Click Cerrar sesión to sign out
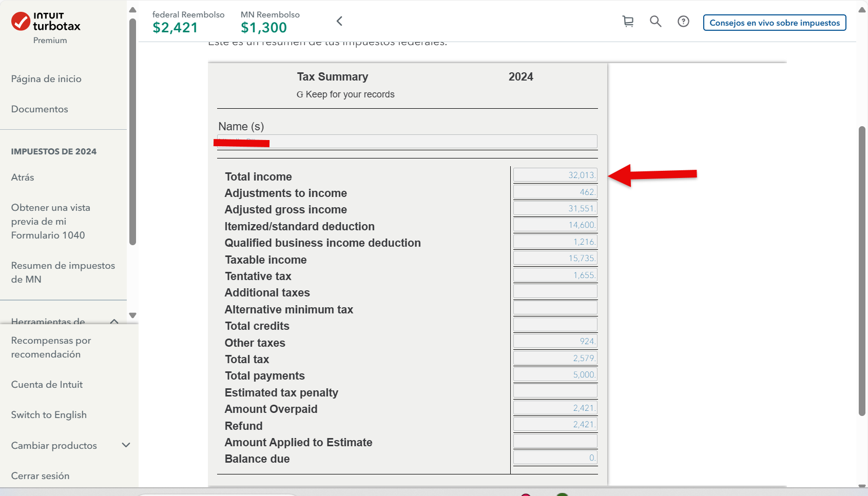Viewport: 868px width, 496px height. (x=40, y=476)
